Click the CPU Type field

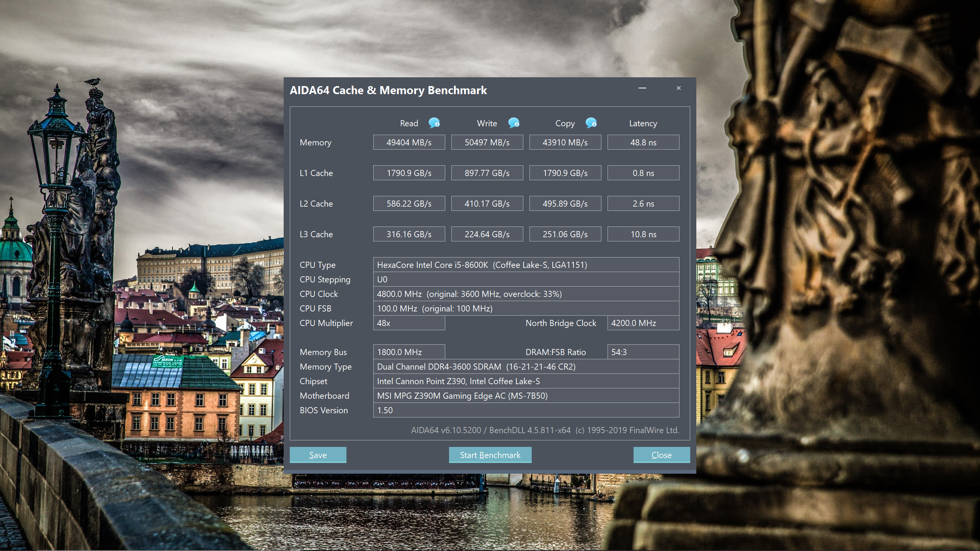coord(526,265)
